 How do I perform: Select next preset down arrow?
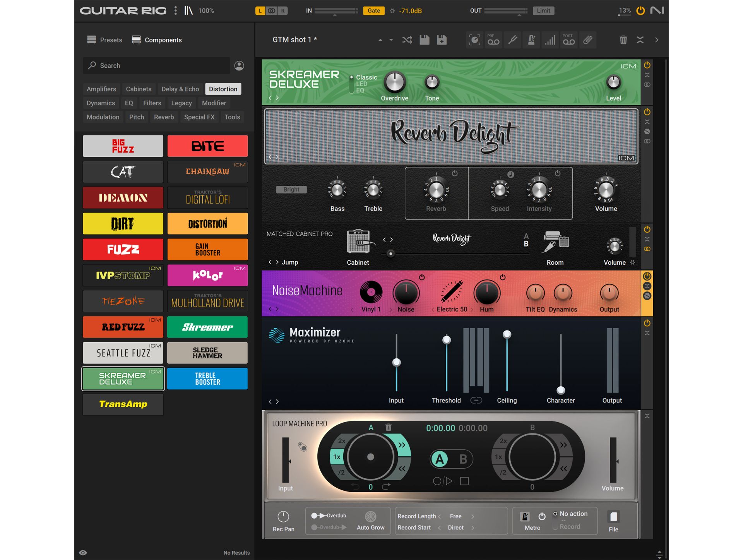pyautogui.click(x=391, y=40)
